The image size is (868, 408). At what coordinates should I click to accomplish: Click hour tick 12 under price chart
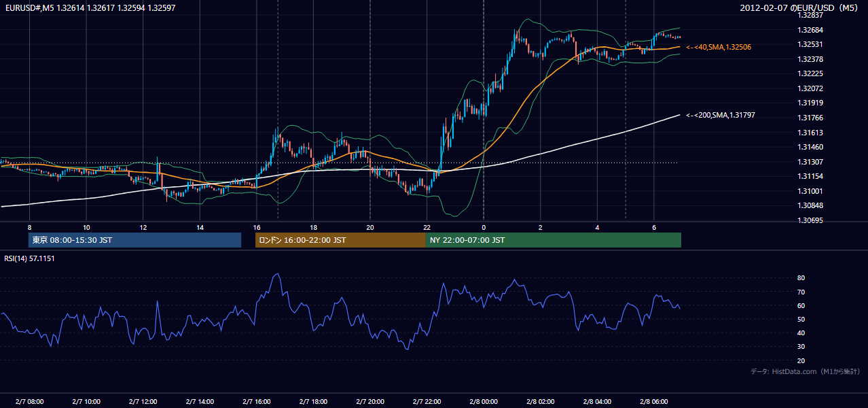143,227
